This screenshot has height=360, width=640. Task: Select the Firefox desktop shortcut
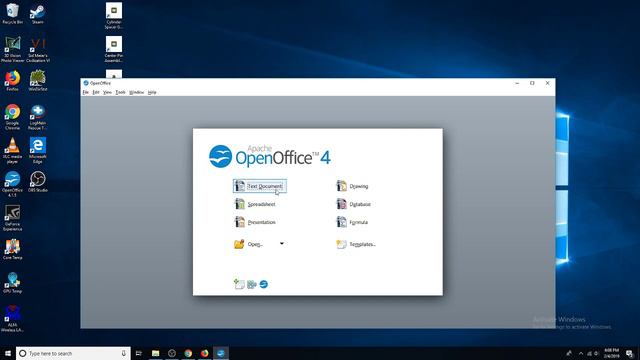(13, 81)
